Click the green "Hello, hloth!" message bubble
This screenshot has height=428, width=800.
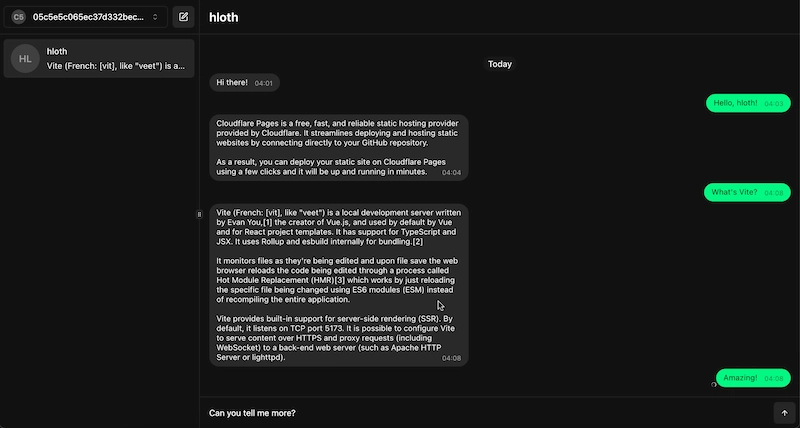point(748,103)
